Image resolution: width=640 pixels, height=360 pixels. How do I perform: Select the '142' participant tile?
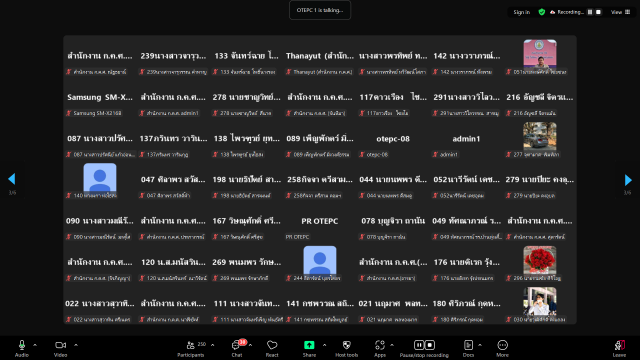[466, 57]
